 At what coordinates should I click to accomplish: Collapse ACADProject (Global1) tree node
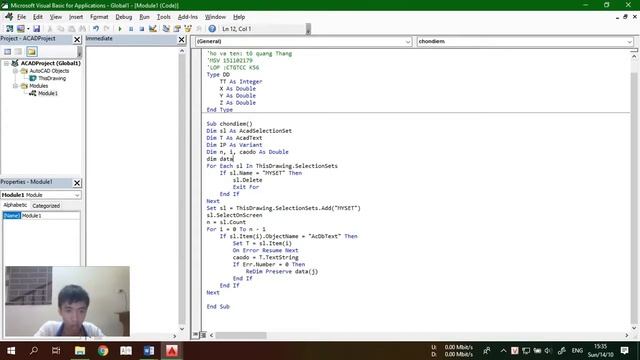[x=7, y=63]
